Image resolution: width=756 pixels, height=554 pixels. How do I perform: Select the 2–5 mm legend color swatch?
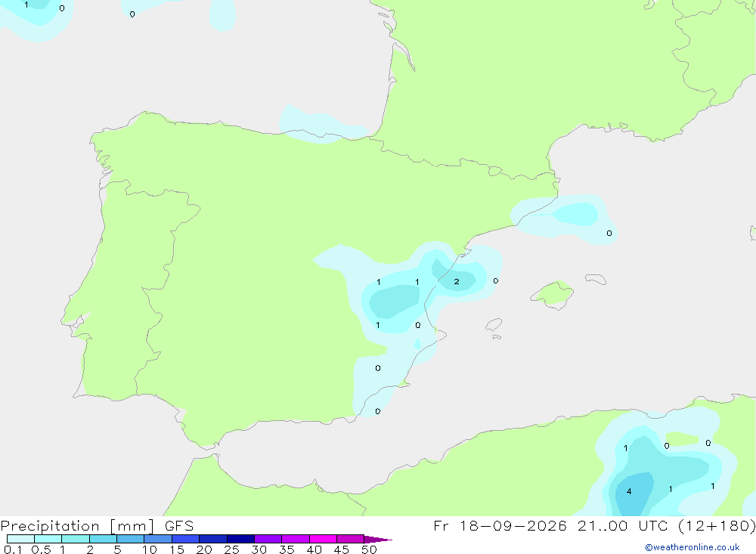[x=103, y=539]
